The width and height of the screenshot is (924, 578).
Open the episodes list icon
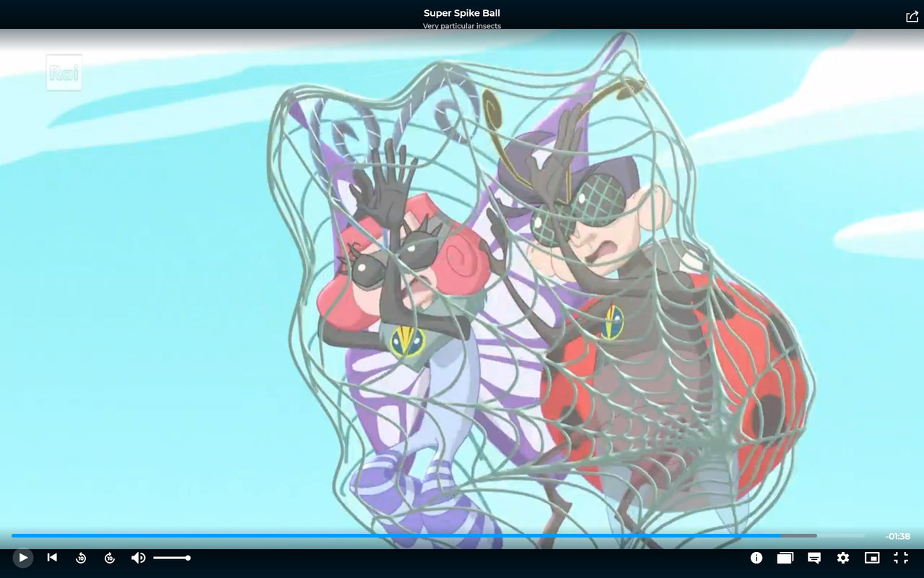pos(785,558)
